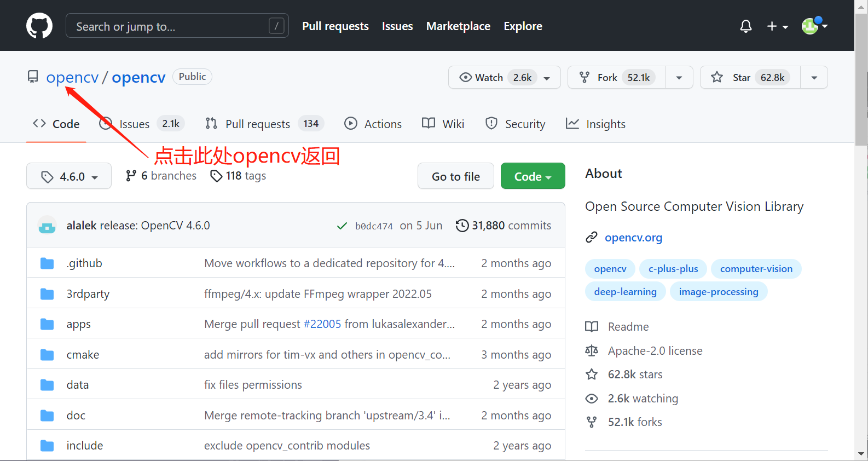868x461 pixels.
Task: Click the Apache-2.0 license link
Action: click(655, 351)
